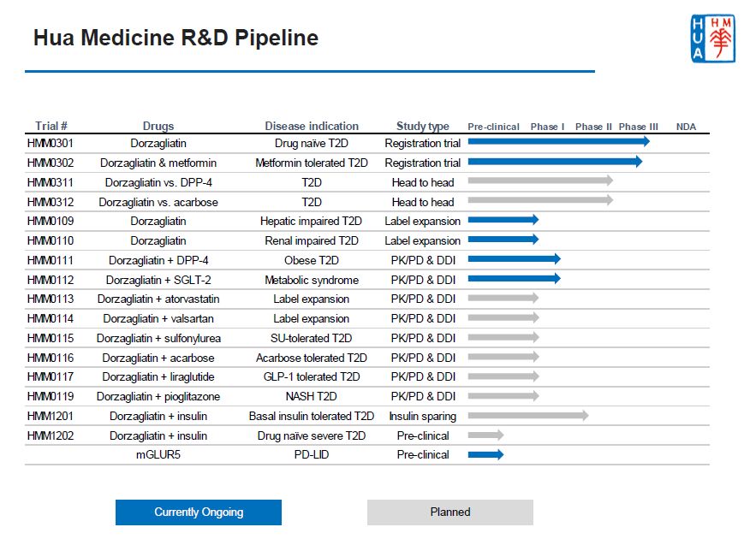Screen dimensions: 756x539
Task: Click 'Basal insulin tolerated T2D' indication
Action: pyautogui.click(x=312, y=416)
